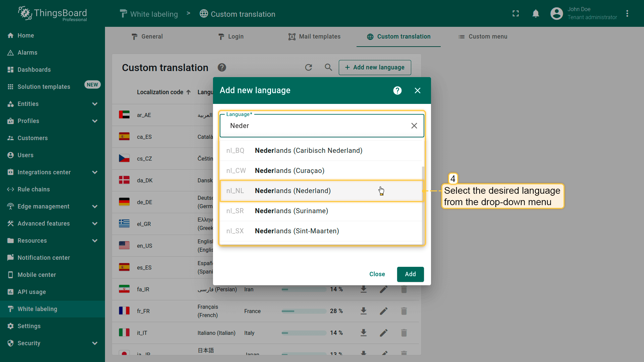The height and width of the screenshot is (362, 644).
Task: Click the search icon in Custom translation
Action: 328,67
